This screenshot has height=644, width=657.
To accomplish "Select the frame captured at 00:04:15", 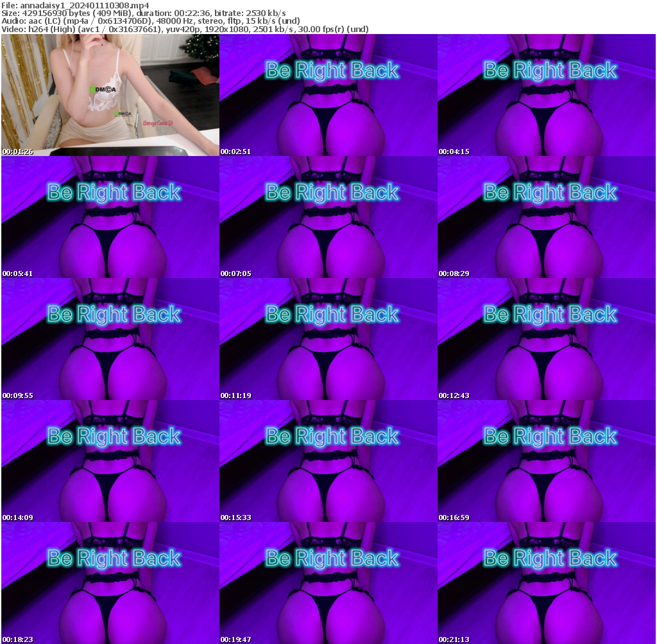I will pyautogui.click(x=547, y=96).
